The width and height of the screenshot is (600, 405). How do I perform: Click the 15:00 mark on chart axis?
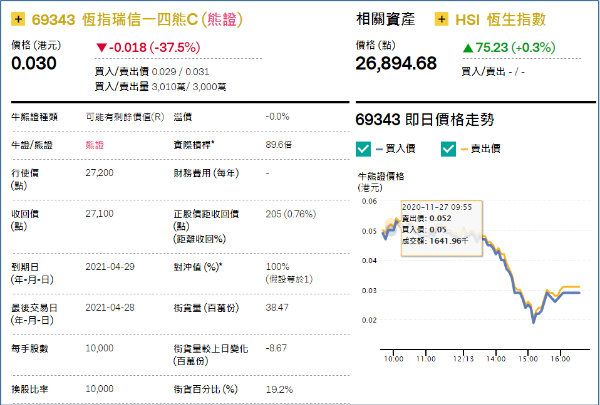tap(528, 359)
